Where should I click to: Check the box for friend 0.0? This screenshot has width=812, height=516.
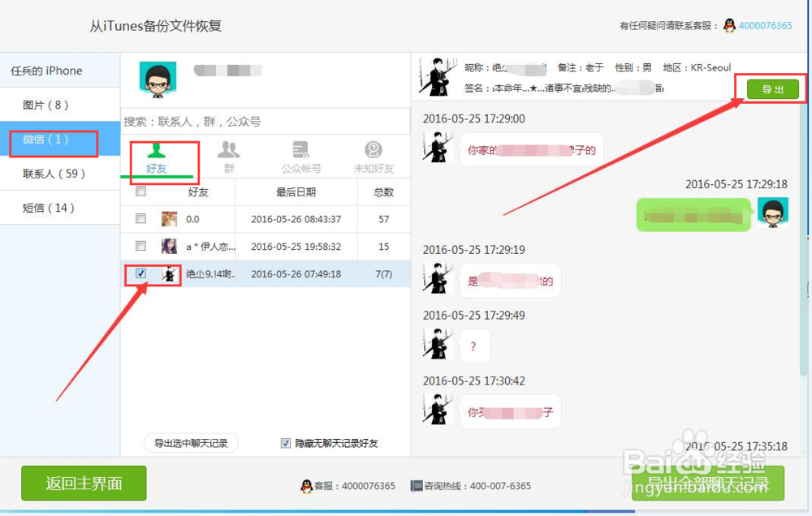pyautogui.click(x=140, y=218)
